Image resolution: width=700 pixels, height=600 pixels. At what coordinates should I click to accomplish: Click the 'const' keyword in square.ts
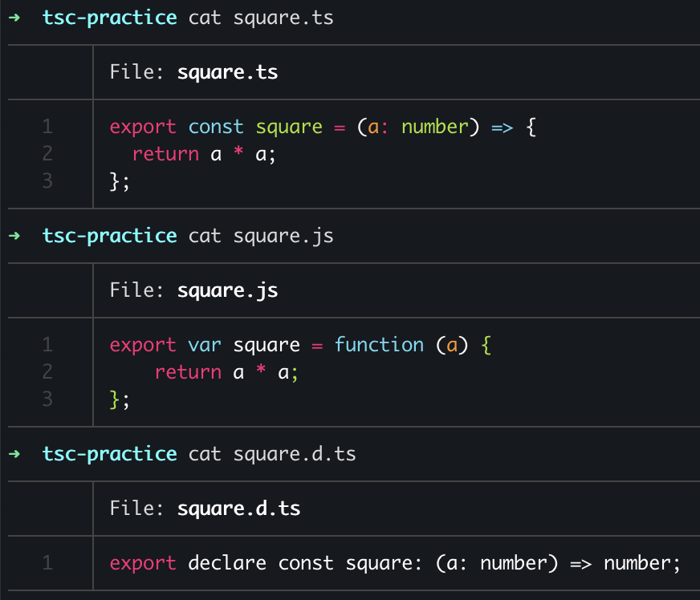[216, 127]
